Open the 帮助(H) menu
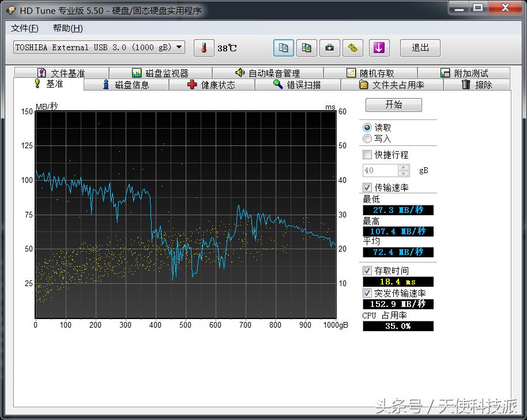527x420 pixels. click(67, 28)
